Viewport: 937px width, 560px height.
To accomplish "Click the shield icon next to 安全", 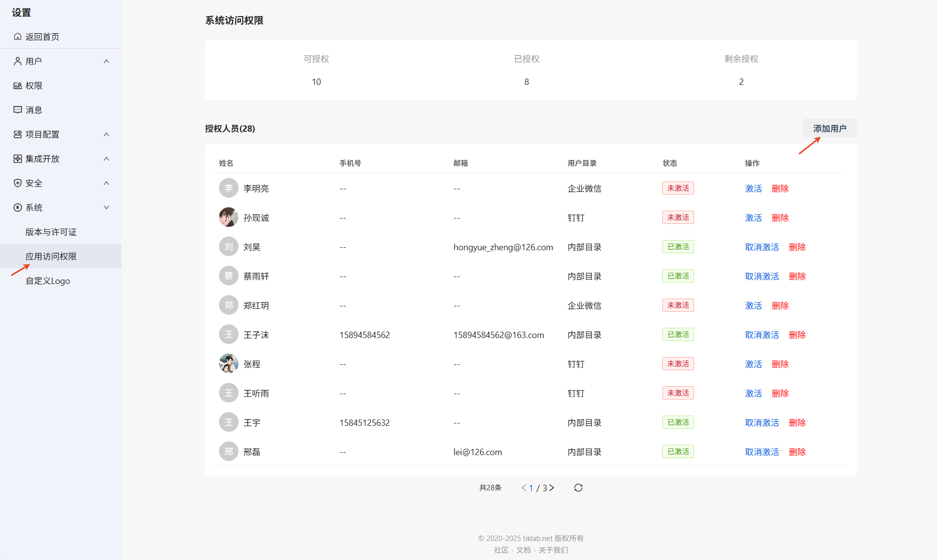I will (18, 183).
